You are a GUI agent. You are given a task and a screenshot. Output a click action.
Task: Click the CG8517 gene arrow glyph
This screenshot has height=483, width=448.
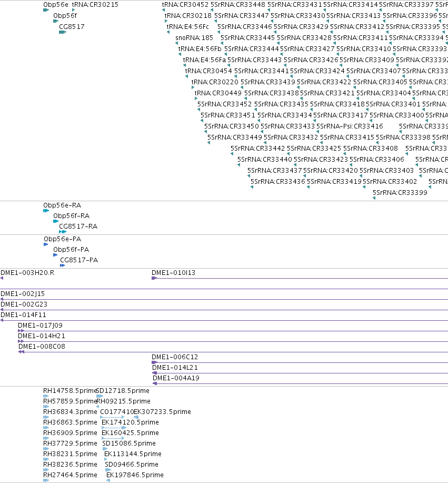point(63,32)
